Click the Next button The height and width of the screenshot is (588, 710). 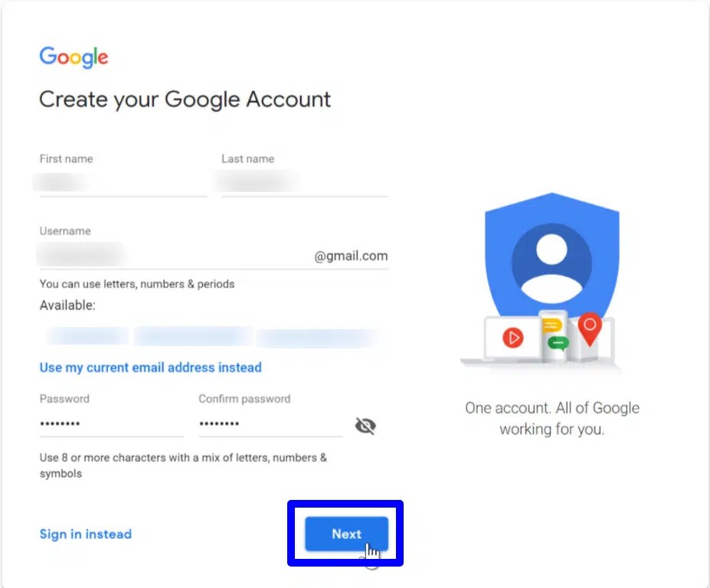click(346, 534)
